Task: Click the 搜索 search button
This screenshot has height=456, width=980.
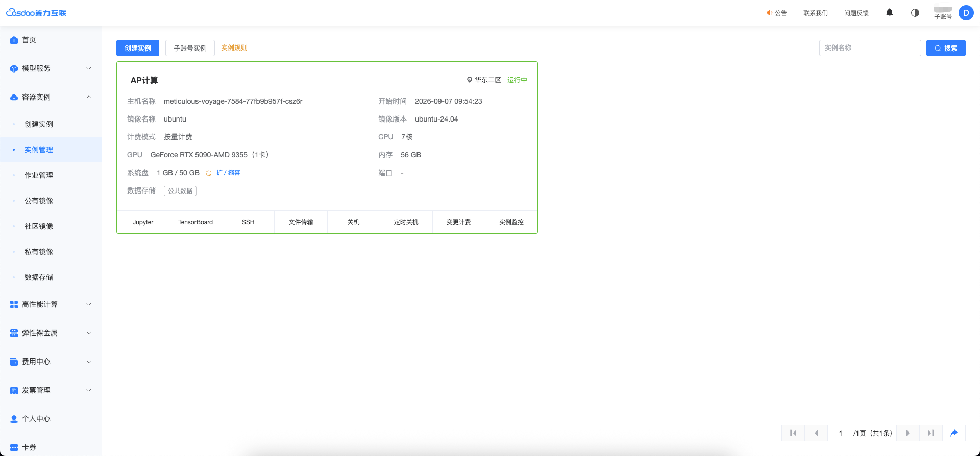Action: [946, 48]
